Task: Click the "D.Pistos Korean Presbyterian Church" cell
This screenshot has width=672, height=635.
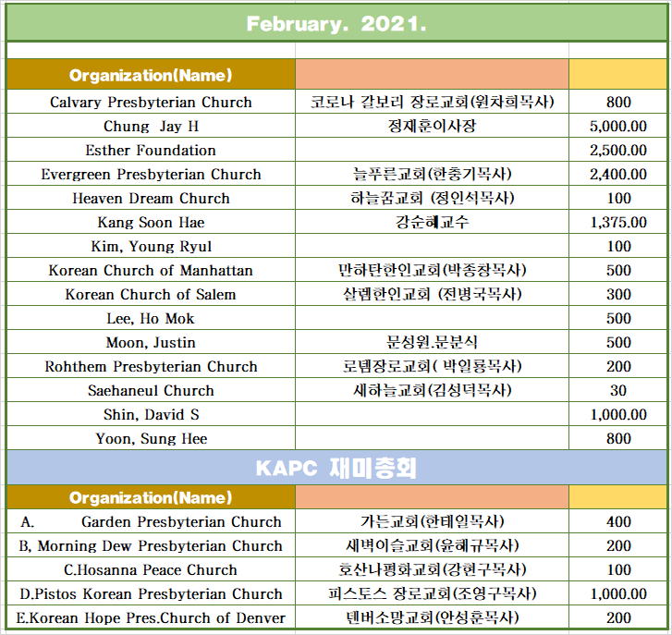Action: coord(151,593)
